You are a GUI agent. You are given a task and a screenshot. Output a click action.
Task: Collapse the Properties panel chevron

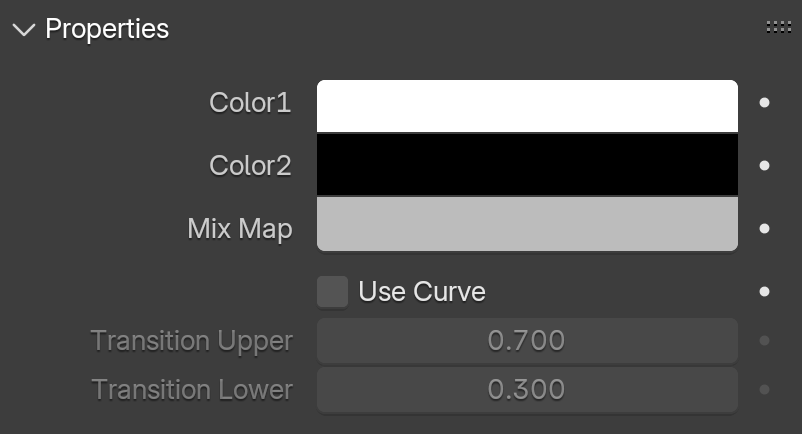(24, 30)
